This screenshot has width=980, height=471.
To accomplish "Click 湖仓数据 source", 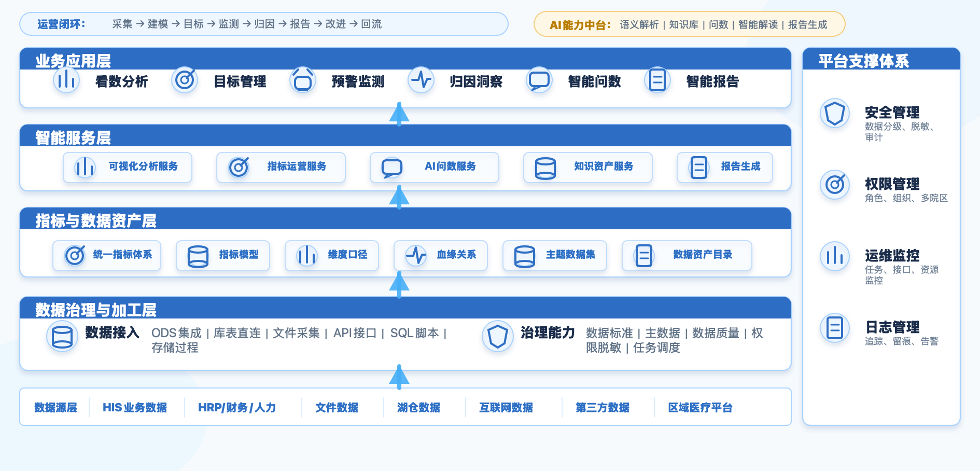I will point(418,407).
